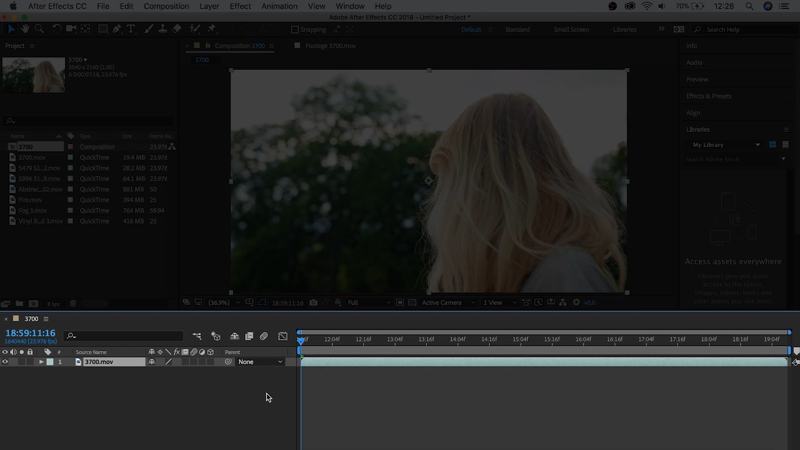Viewport: 800px width, 450px height.
Task: Select the Zoom magnifier tool
Action: tap(39, 29)
